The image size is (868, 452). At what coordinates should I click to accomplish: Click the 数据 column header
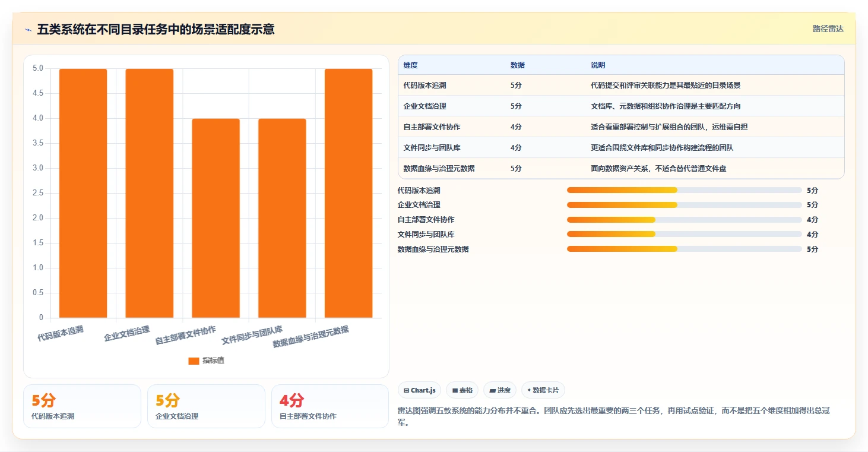pos(517,65)
